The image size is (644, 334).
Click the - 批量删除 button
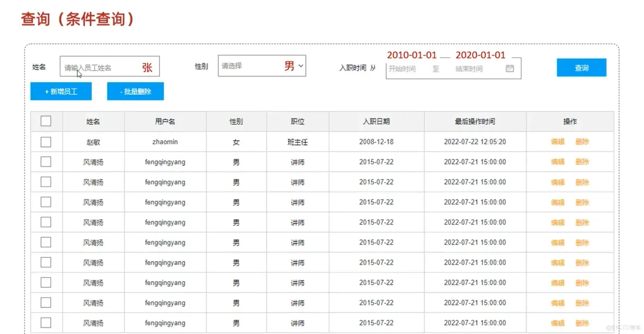[x=135, y=91]
